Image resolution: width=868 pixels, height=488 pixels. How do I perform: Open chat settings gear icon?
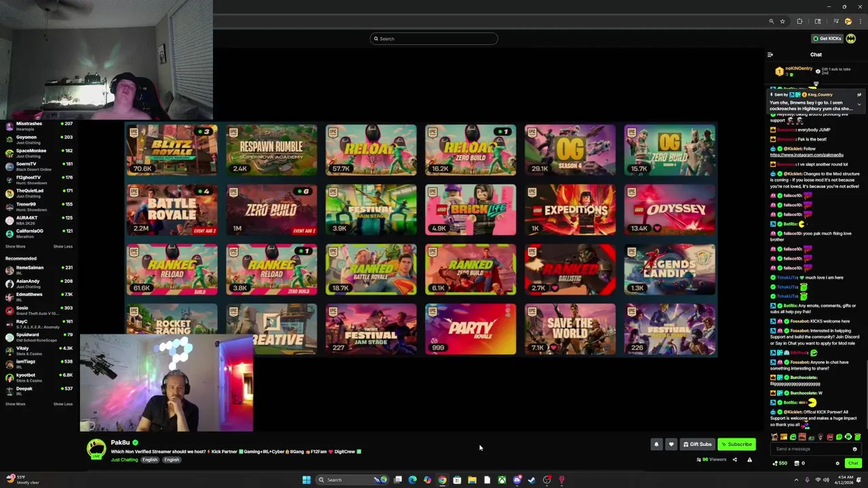(837, 464)
